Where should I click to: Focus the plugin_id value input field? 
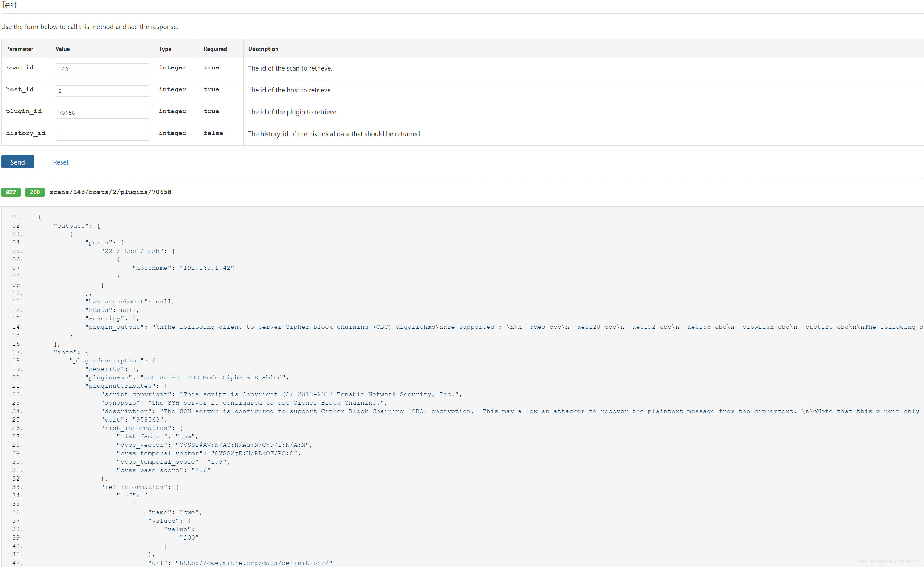coord(102,112)
